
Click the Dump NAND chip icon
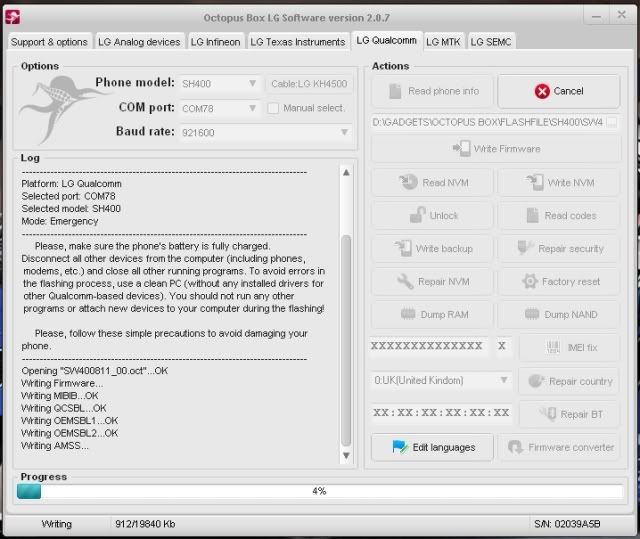[x=532, y=314]
